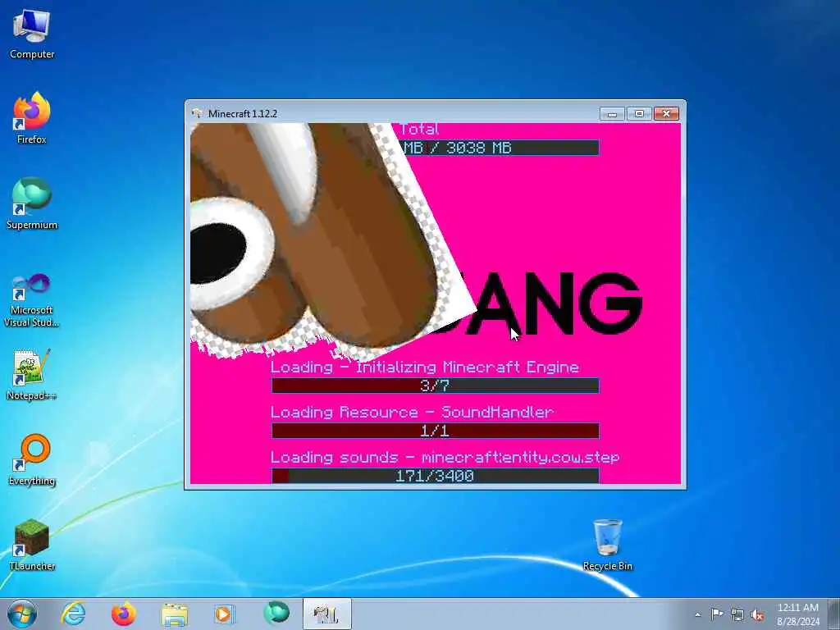Select the Notepad++ desktop shortcut
The width and height of the screenshot is (840, 630).
(32, 375)
